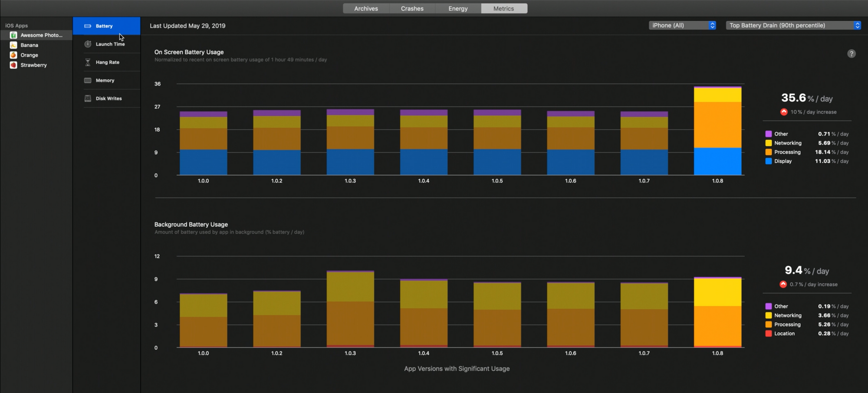Image resolution: width=868 pixels, height=393 pixels.
Task: Click the red increase arrow beside 0.7 % / day
Action: pyautogui.click(x=783, y=284)
